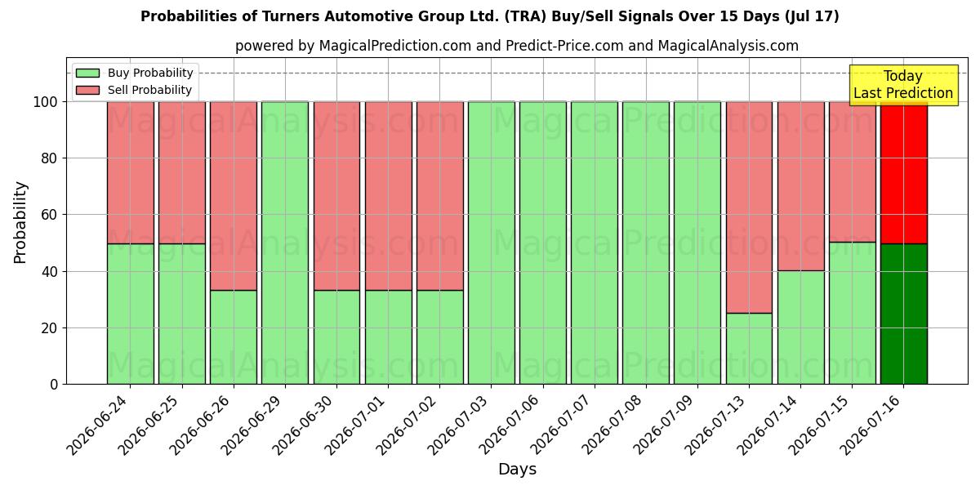Click the 'Sell Probability' legend label

[149, 90]
